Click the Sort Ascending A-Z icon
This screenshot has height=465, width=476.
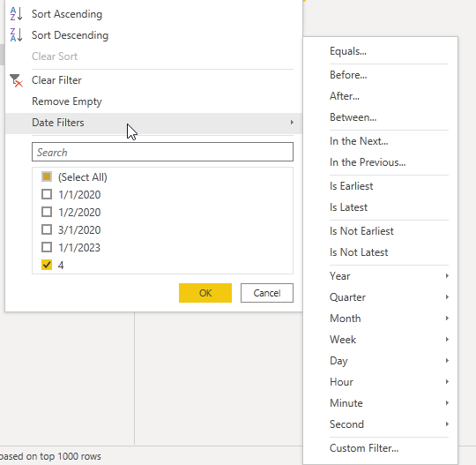tap(16, 14)
